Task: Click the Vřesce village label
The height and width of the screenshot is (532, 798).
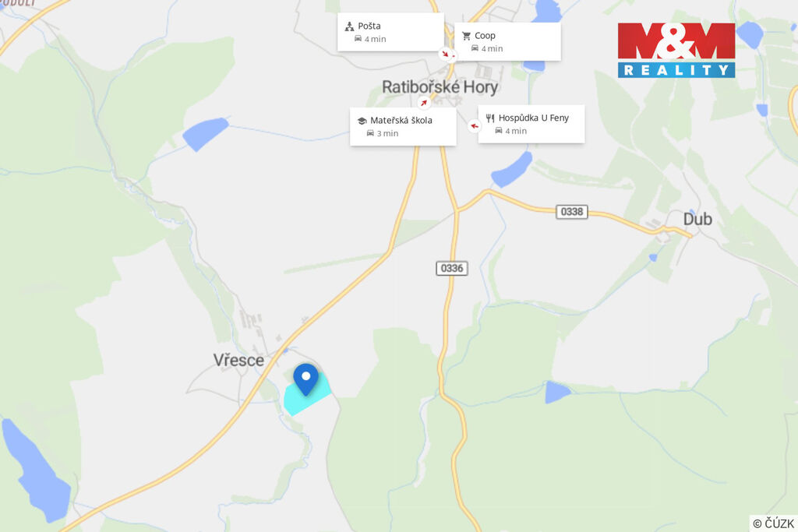Action: (238, 360)
